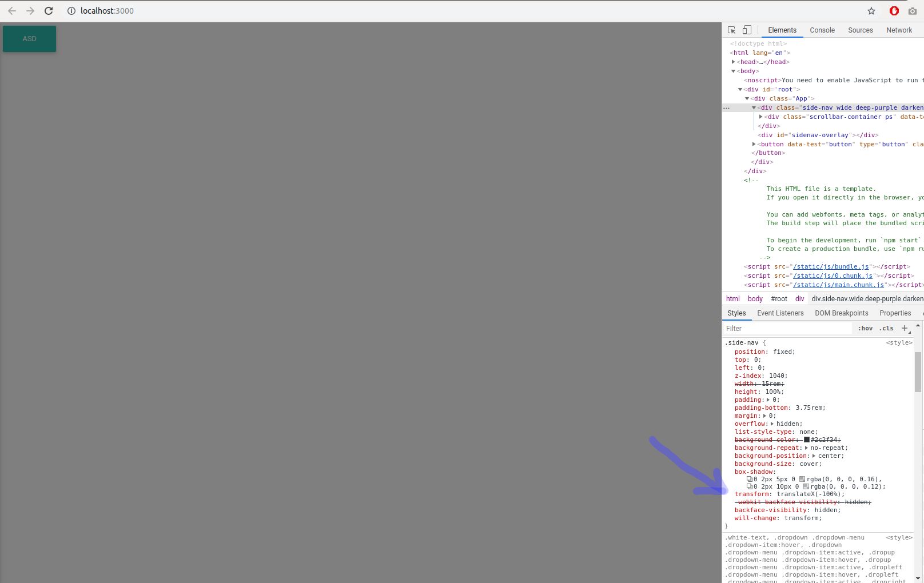Image resolution: width=924 pixels, height=583 pixels.
Task: Focus the Styles Filter input
Action: [788, 328]
